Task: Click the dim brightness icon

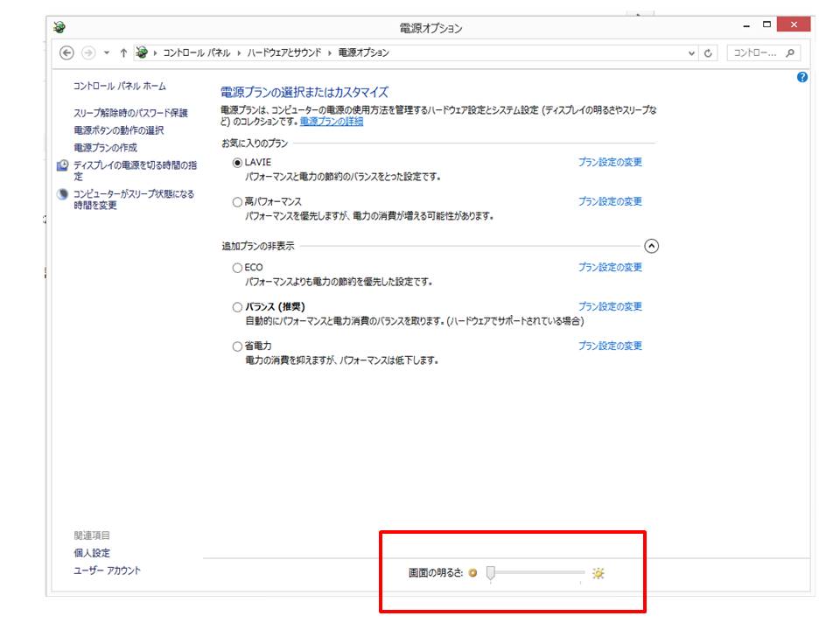Action: tap(472, 573)
